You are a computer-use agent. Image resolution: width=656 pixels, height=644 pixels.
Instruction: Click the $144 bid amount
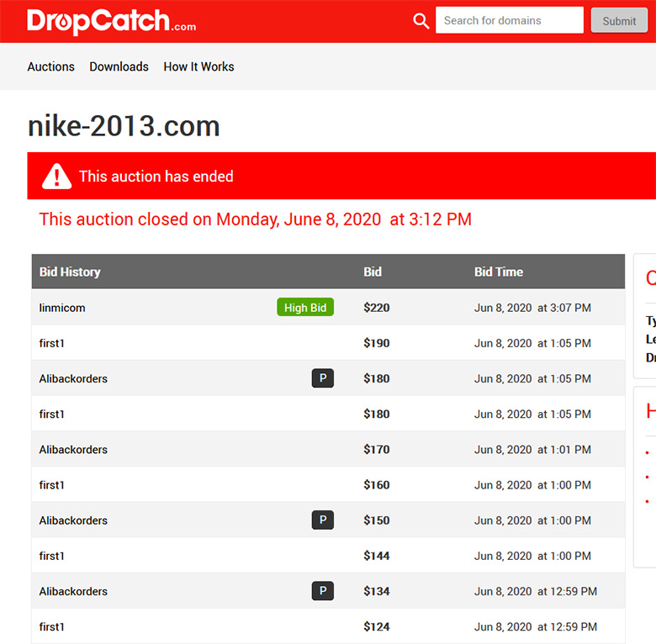[x=377, y=556]
